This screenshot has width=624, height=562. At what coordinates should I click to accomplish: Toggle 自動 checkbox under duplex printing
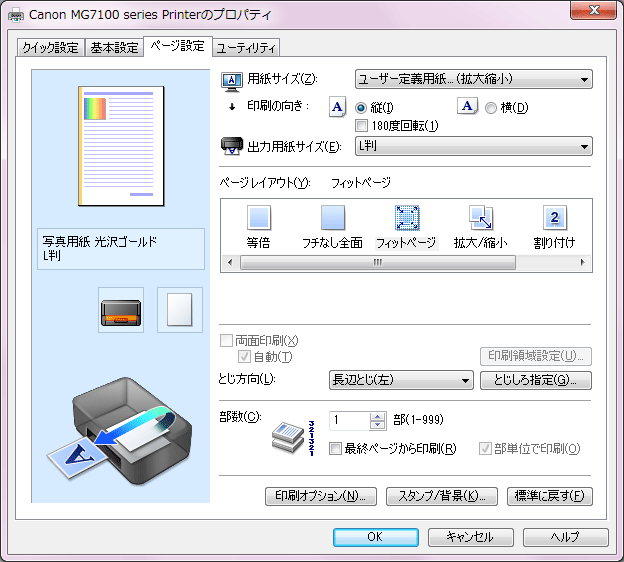[x=244, y=357]
